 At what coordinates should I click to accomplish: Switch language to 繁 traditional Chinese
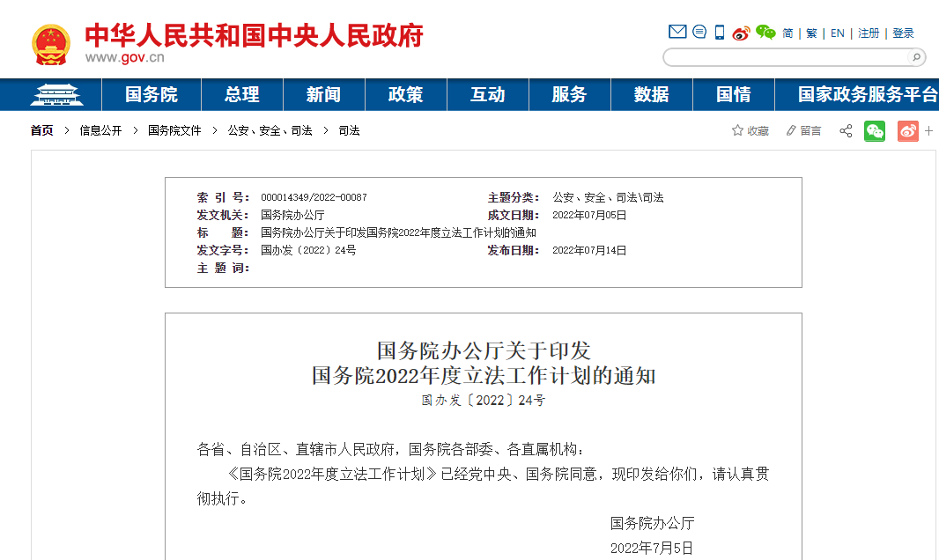810,32
